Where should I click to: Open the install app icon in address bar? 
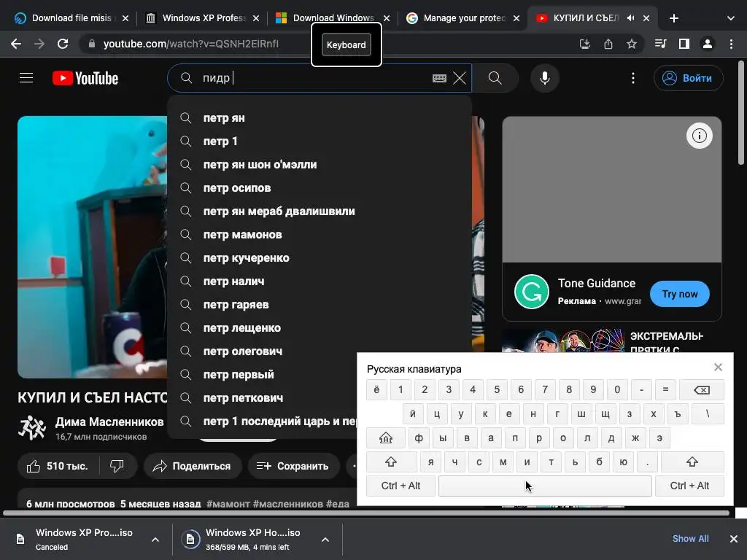[x=584, y=44]
